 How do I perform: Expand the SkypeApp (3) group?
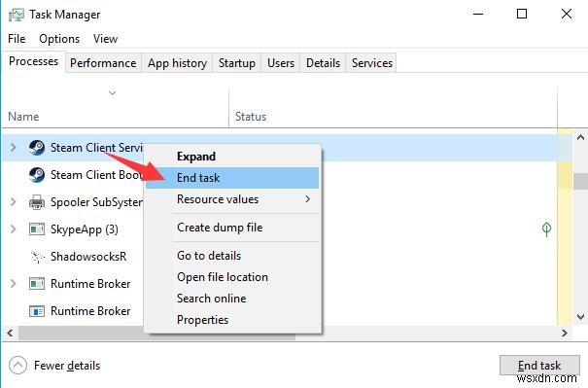point(14,229)
